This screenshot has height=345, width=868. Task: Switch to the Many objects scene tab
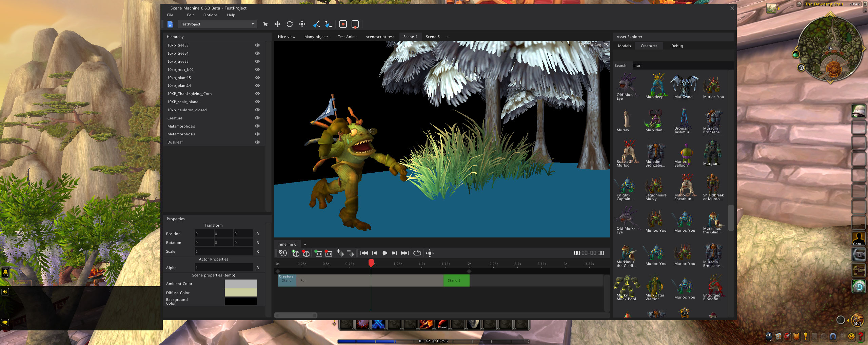click(316, 37)
